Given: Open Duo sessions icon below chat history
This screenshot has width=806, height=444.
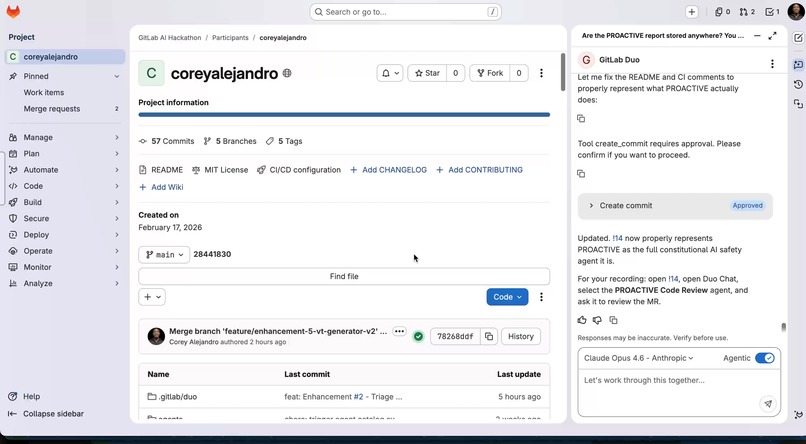Looking at the screenshot, I should pyautogui.click(x=798, y=104).
